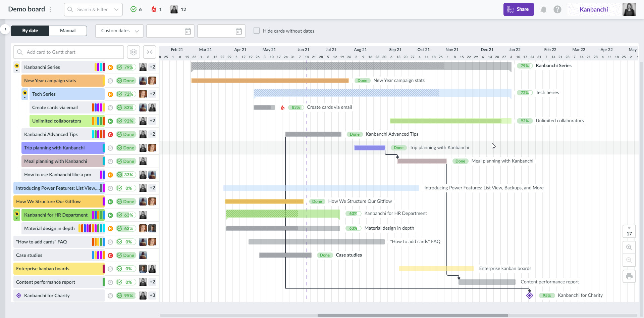Click the N priority badge on How We Structure Our Gitflow

point(110,201)
